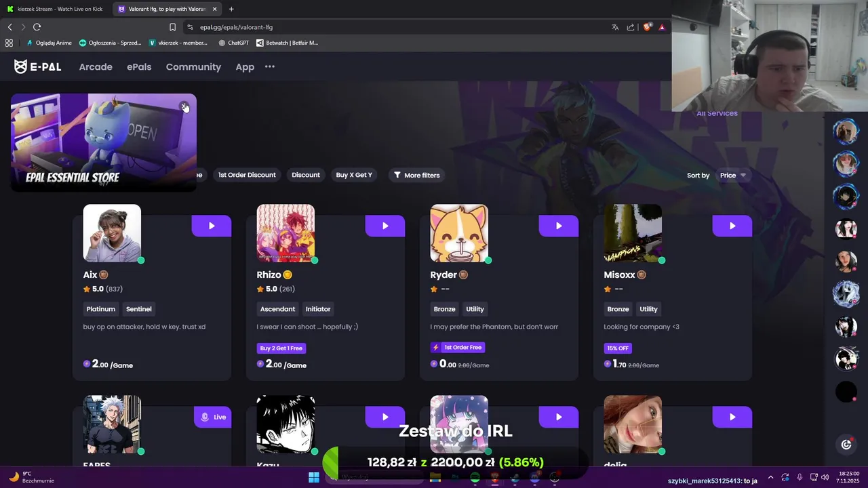
Task: Toggle the Buy X Get Y filter
Action: [x=354, y=175]
